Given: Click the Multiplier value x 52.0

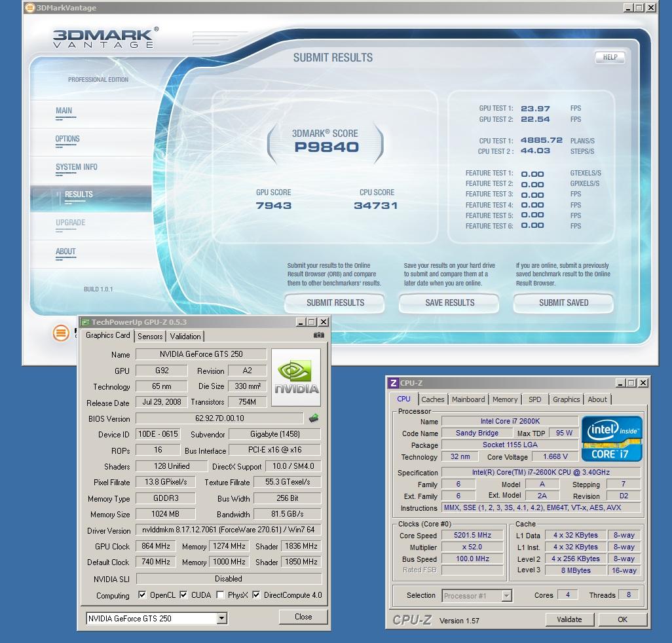Looking at the screenshot, I should (x=472, y=547).
